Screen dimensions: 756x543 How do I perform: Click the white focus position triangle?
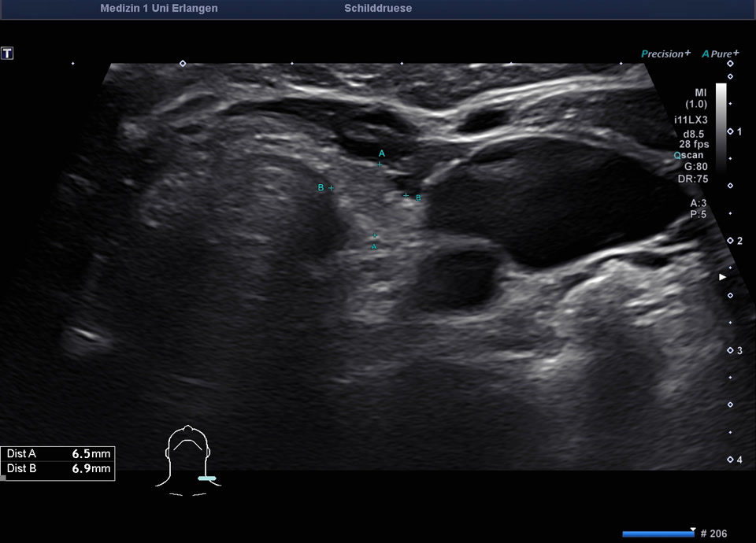[722, 278]
